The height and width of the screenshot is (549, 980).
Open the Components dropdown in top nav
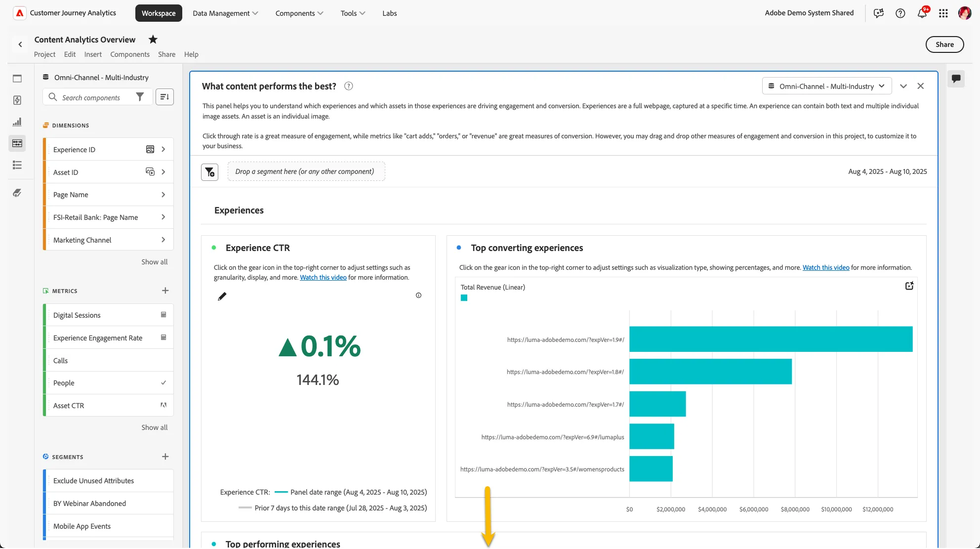[x=299, y=13]
